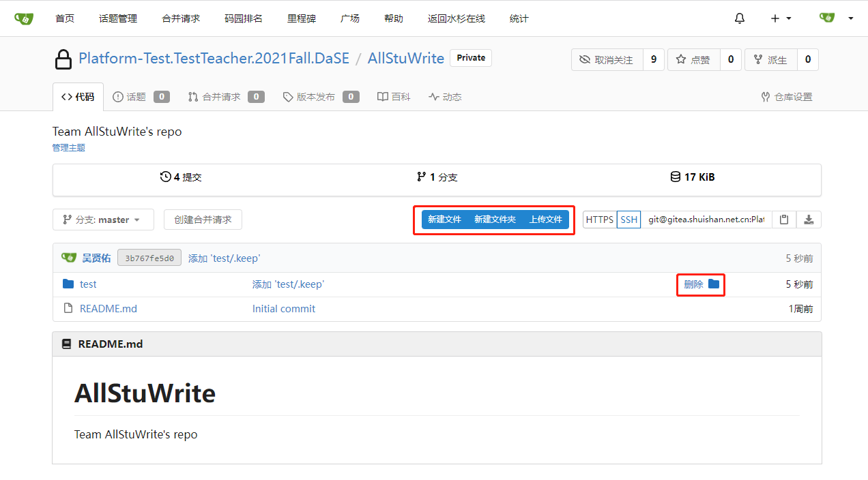Click the folder icon beside 删除
The height and width of the screenshot is (480, 868).
coord(714,284)
